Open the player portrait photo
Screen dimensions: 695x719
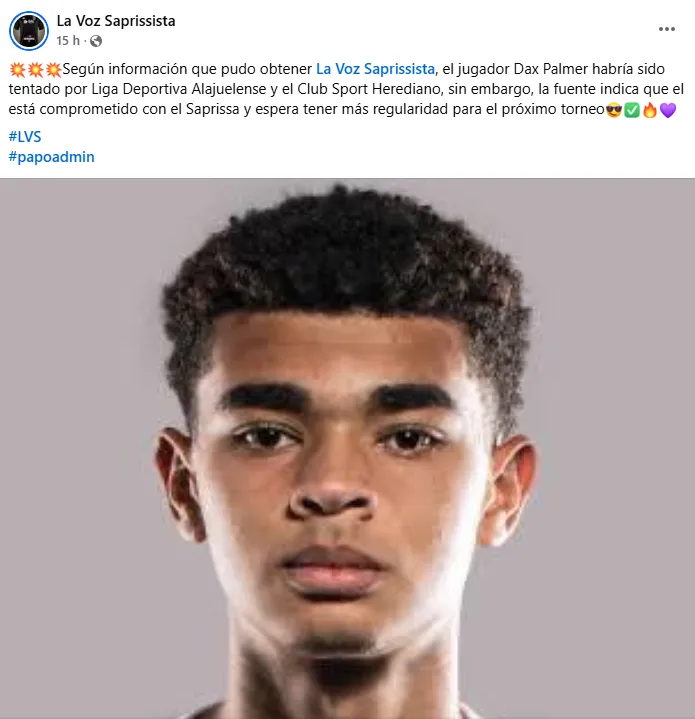[348, 448]
